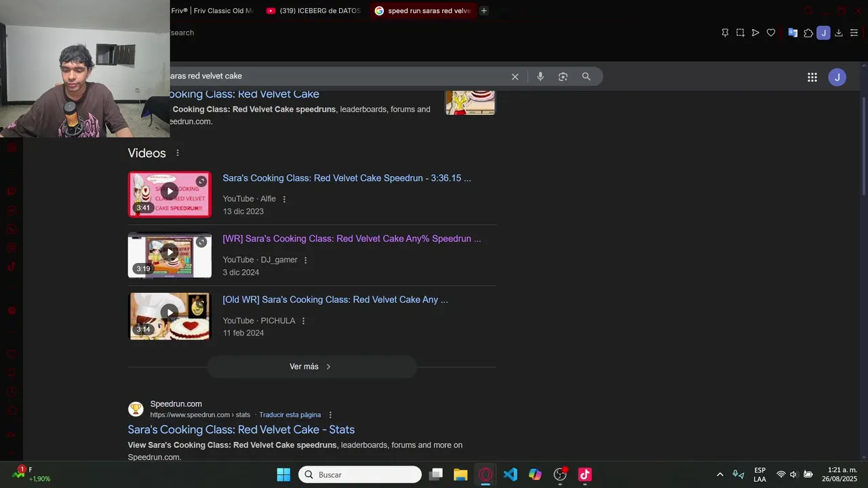Open the top Cooking Class: Red Velvet Cake result
This screenshot has width=868, height=488.
(x=244, y=94)
